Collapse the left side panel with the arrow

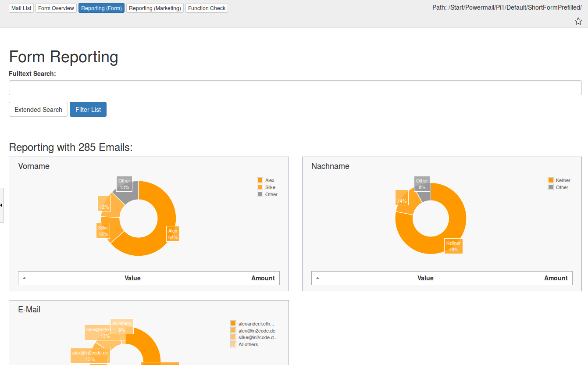(2, 205)
